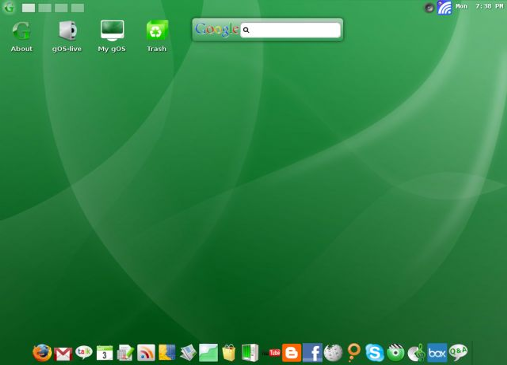Screen dimensions: 507x365
Task: Open the newspaper Google News icon
Action: (188, 353)
